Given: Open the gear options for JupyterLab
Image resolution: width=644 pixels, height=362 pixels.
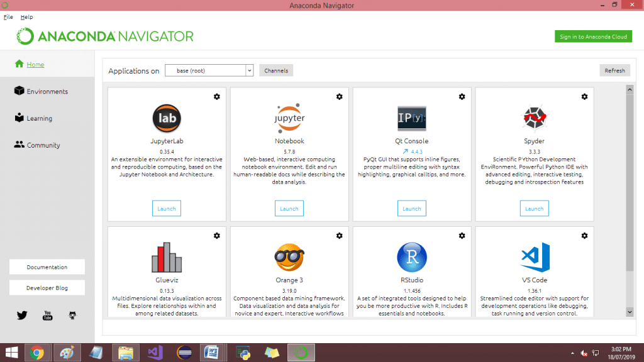Looking at the screenshot, I should [x=216, y=96].
